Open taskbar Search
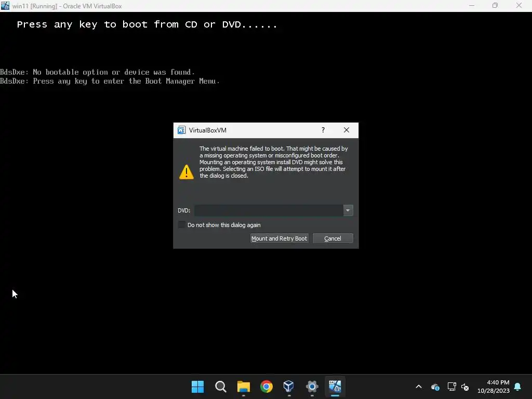 pyautogui.click(x=220, y=387)
